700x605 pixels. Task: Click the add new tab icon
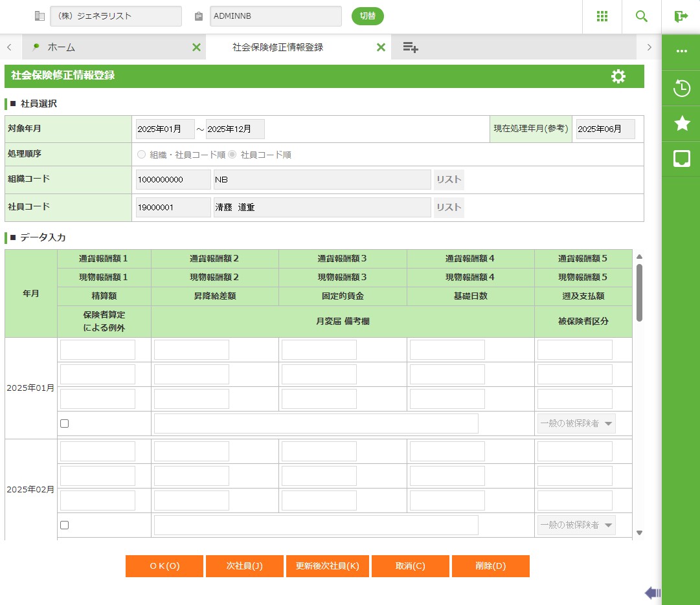[x=410, y=47]
